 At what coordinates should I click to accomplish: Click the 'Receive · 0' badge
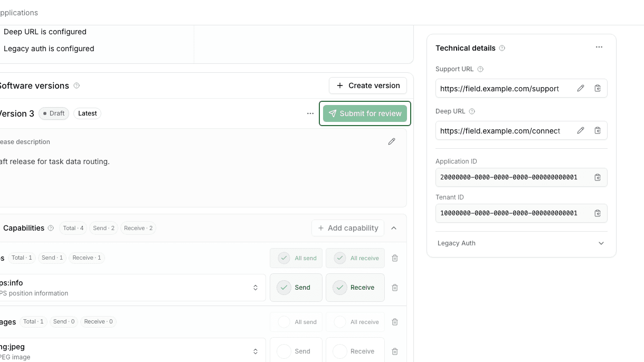pyautogui.click(x=98, y=321)
